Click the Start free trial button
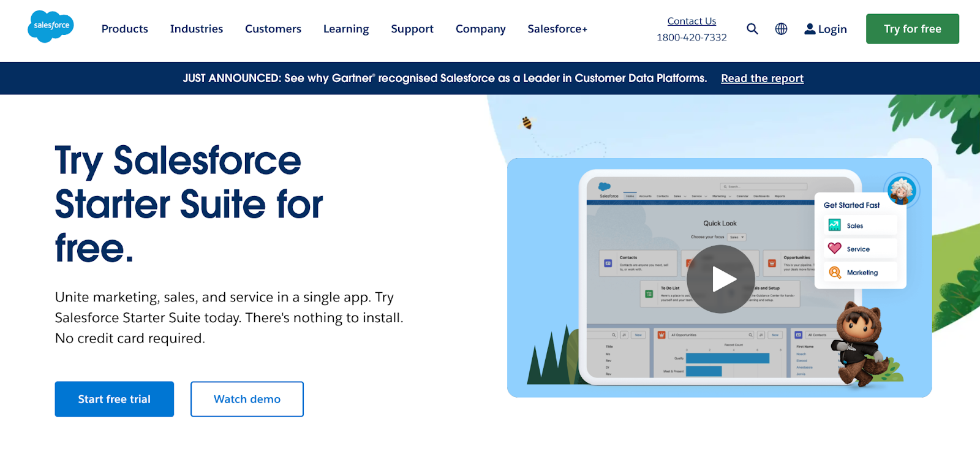 115,399
